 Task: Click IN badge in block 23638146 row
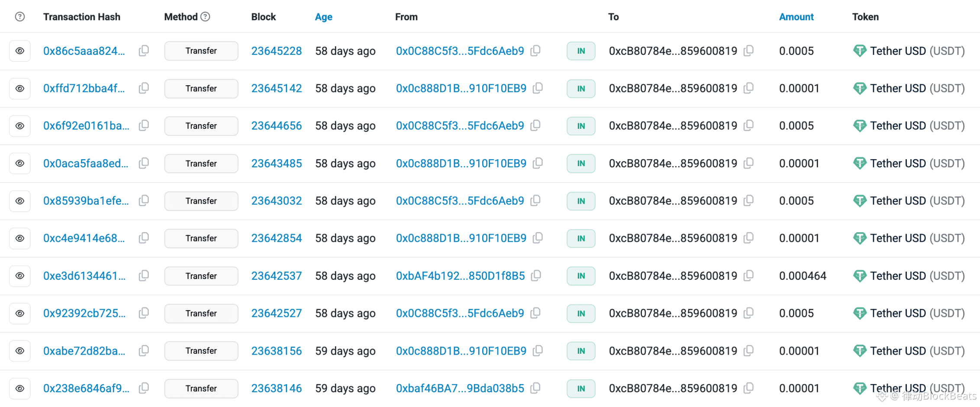581,388
